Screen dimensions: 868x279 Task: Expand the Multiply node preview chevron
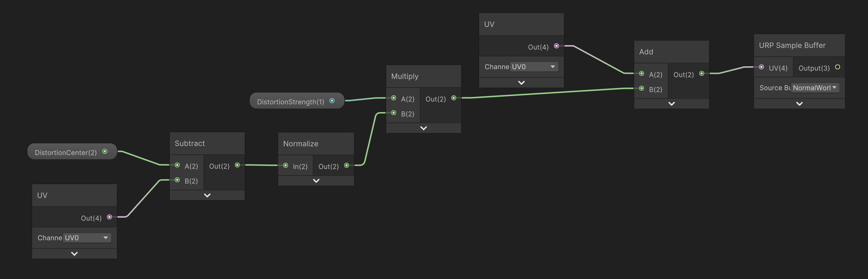click(x=424, y=128)
